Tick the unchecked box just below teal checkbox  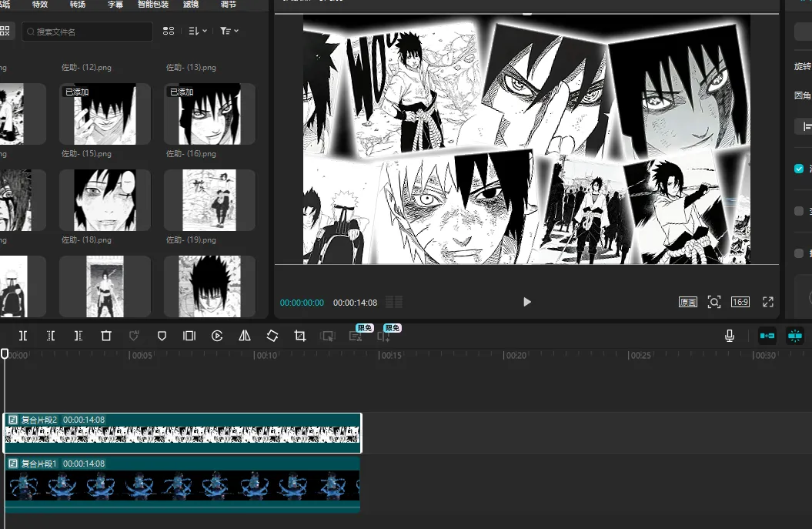[x=799, y=211]
